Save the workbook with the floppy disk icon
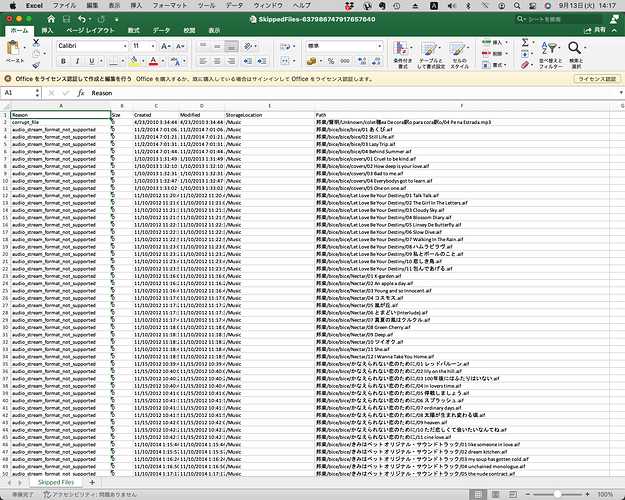 tap(66, 19)
